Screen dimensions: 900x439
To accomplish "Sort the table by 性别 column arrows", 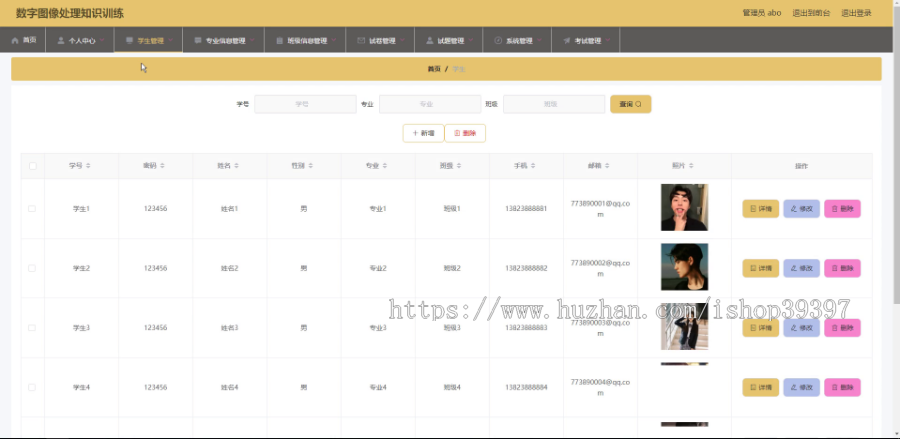I will (311, 165).
